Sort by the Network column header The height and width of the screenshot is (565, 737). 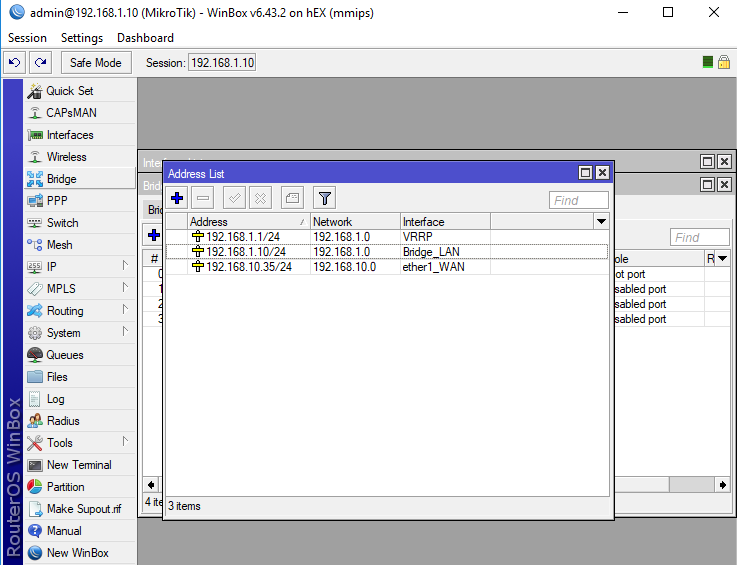coord(355,222)
